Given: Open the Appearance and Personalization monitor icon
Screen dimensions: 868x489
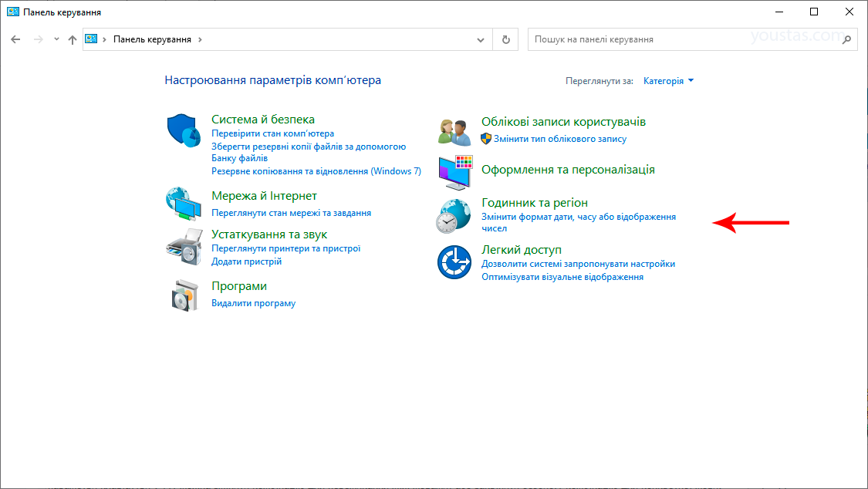Looking at the screenshot, I should click(x=455, y=172).
